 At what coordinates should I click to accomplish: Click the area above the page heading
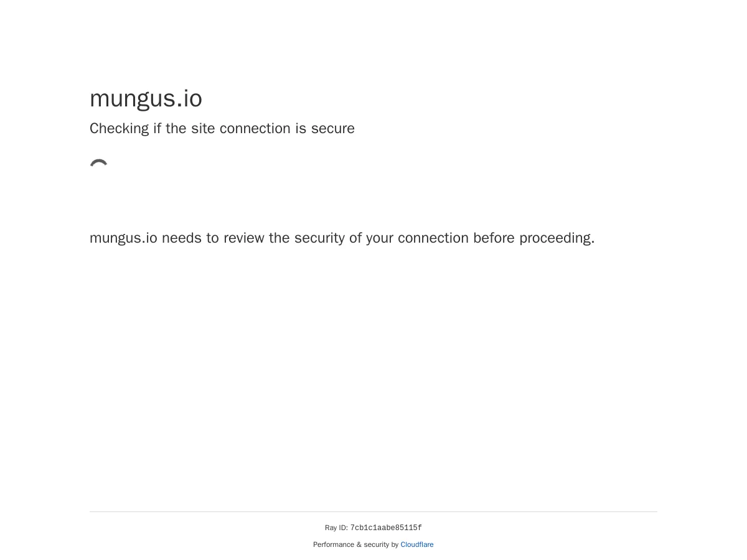pos(374,44)
